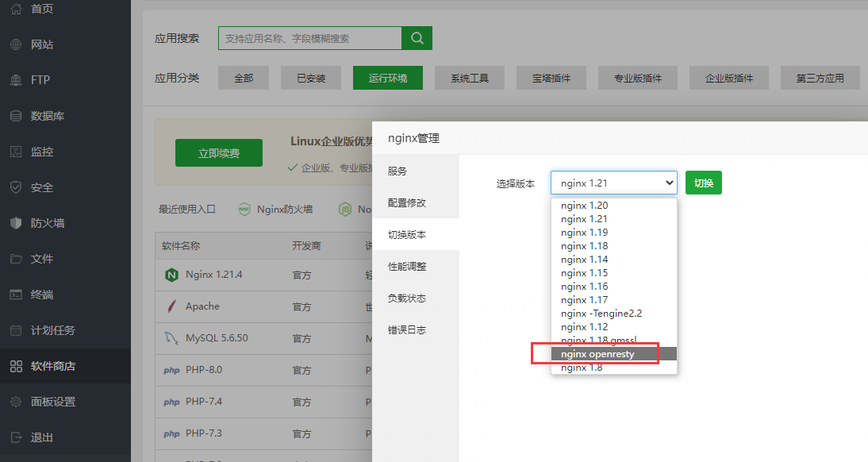Click the home icon in sidebar

pyautogui.click(x=16, y=9)
